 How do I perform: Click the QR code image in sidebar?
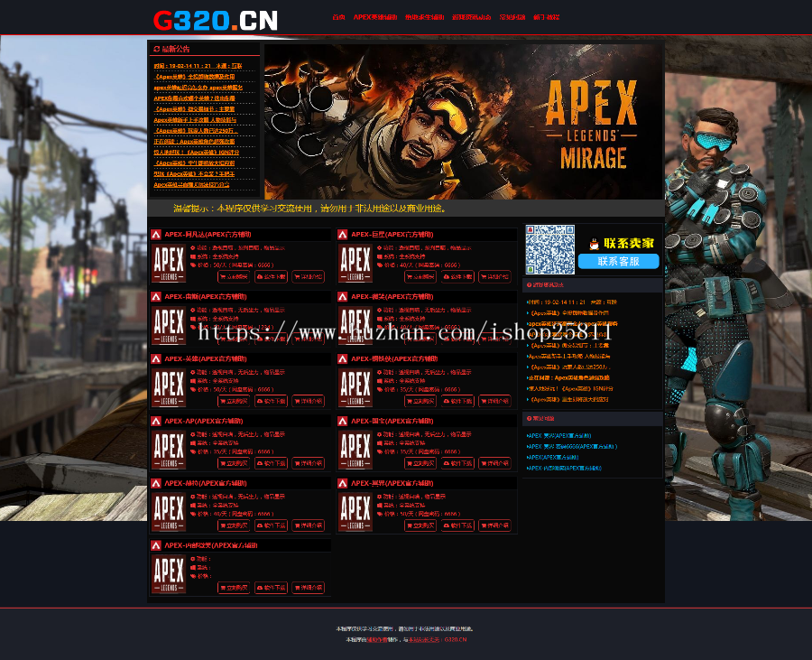click(550, 249)
